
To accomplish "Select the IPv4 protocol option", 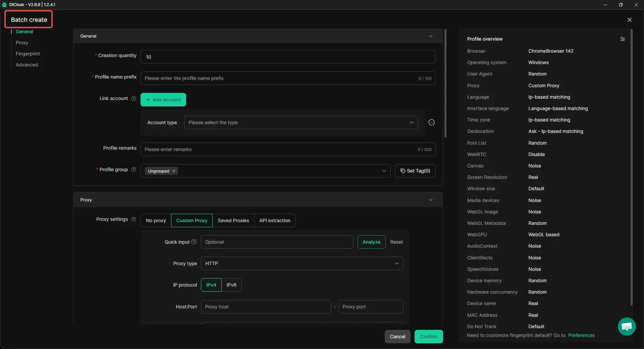I will [x=211, y=285].
